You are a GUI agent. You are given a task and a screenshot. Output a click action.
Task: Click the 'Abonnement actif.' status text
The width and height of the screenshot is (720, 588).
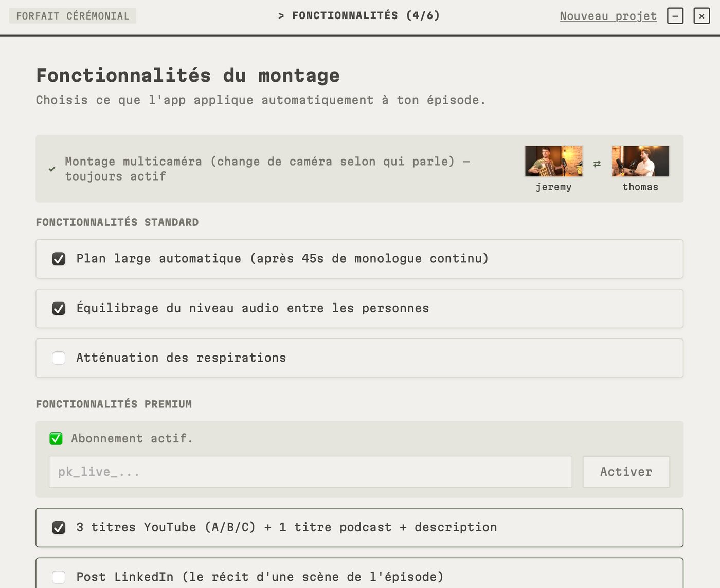(132, 438)
